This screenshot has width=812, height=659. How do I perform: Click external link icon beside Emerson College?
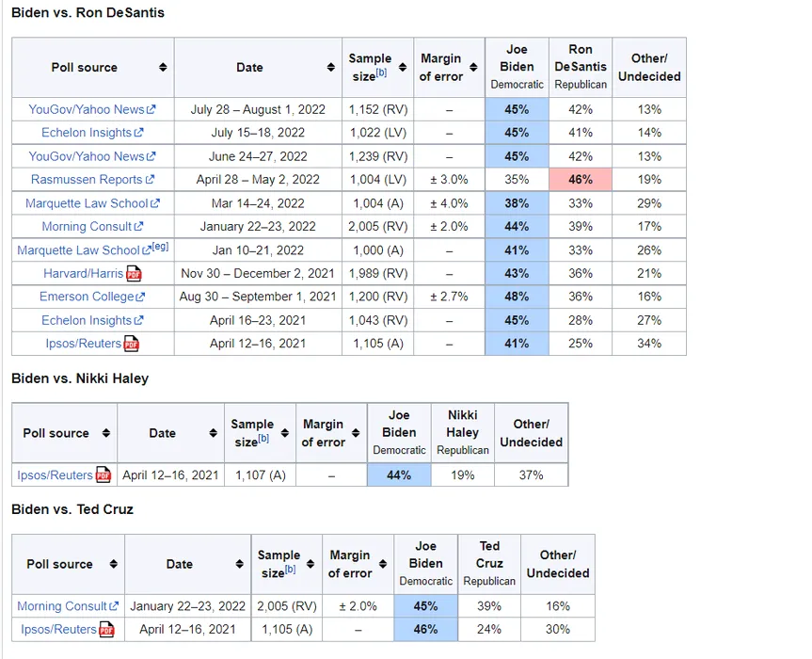pyautogui.click(x=140, y=297)
